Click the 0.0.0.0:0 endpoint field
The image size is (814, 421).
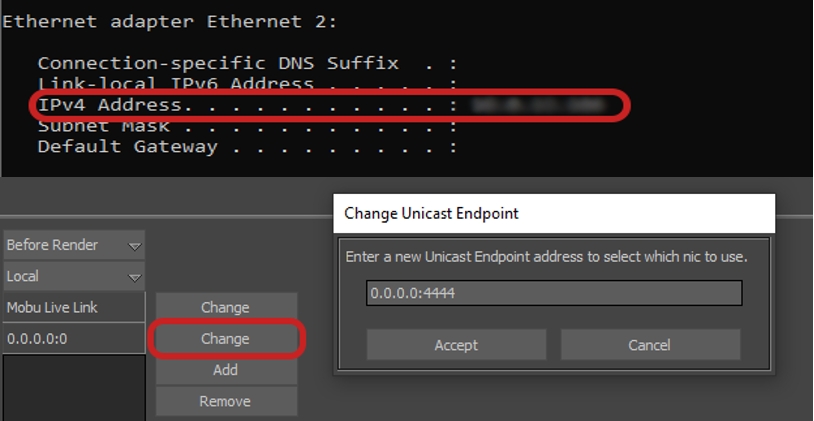pos(74,339)
